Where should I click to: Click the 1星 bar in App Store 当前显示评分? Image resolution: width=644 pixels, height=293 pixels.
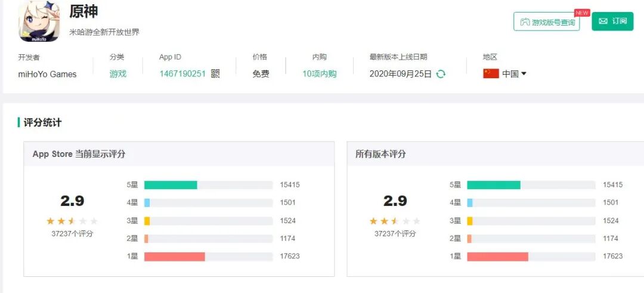[x=208, y=257]
